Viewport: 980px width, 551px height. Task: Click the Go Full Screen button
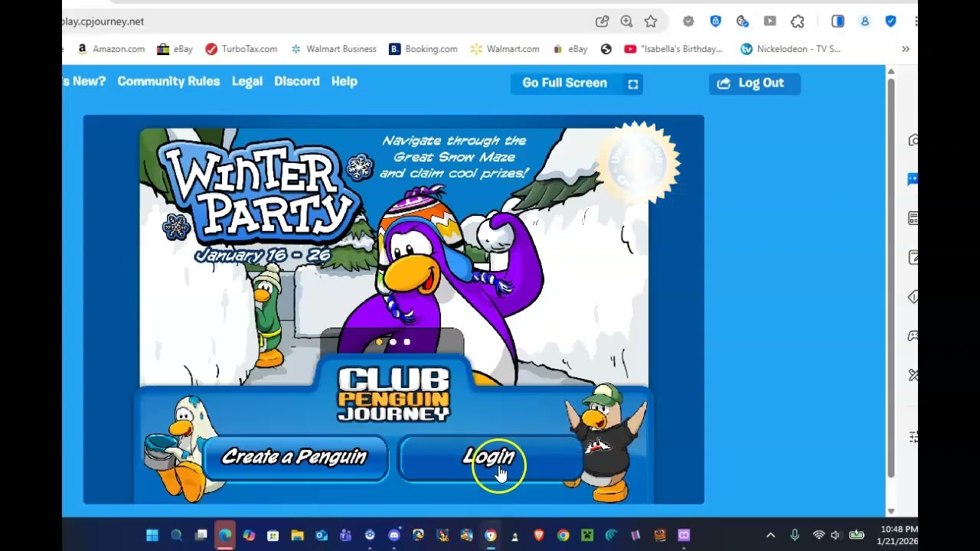pos(577,83)
